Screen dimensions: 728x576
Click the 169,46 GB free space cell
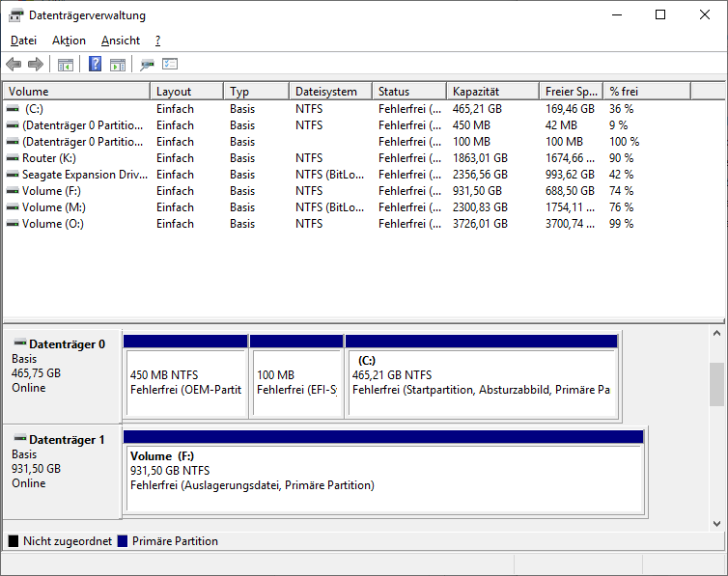[x=571, y=109]
